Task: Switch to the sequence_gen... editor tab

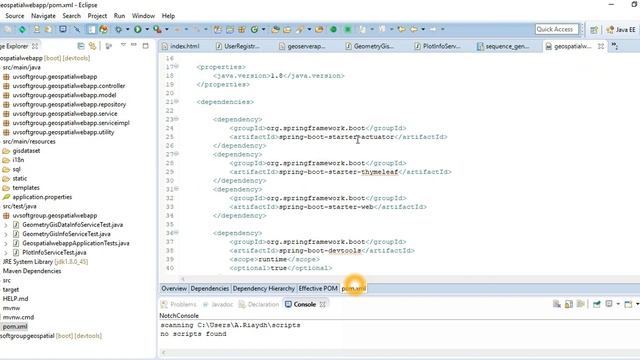Action: coord(503,46)
